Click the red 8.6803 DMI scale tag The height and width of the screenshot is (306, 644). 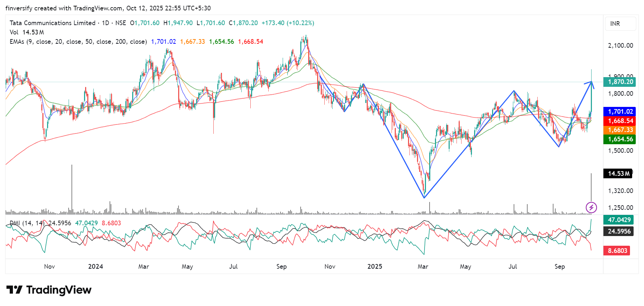click(x=617, y=251)
